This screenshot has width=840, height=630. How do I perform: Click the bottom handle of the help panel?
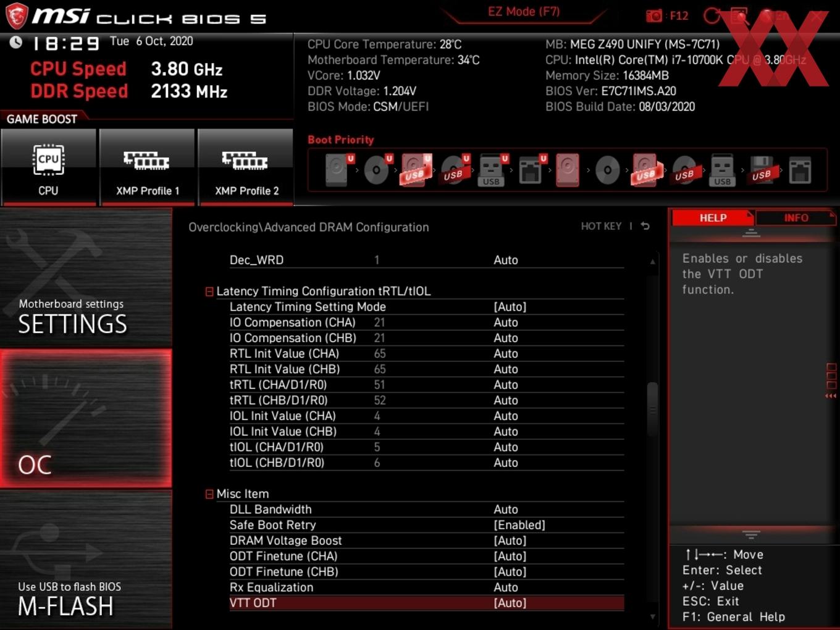tap(751, 535)
